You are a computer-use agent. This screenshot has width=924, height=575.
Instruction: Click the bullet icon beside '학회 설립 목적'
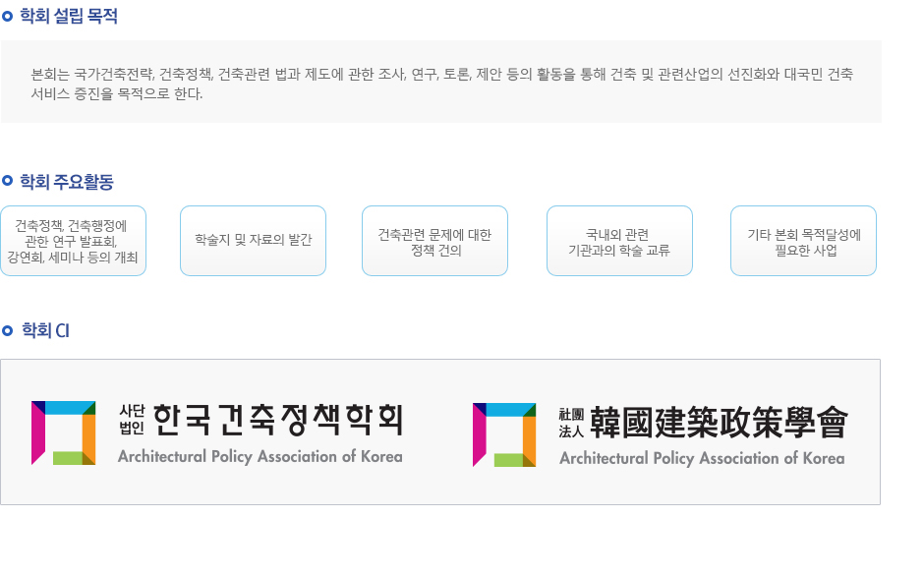click(x=7, y=17)
